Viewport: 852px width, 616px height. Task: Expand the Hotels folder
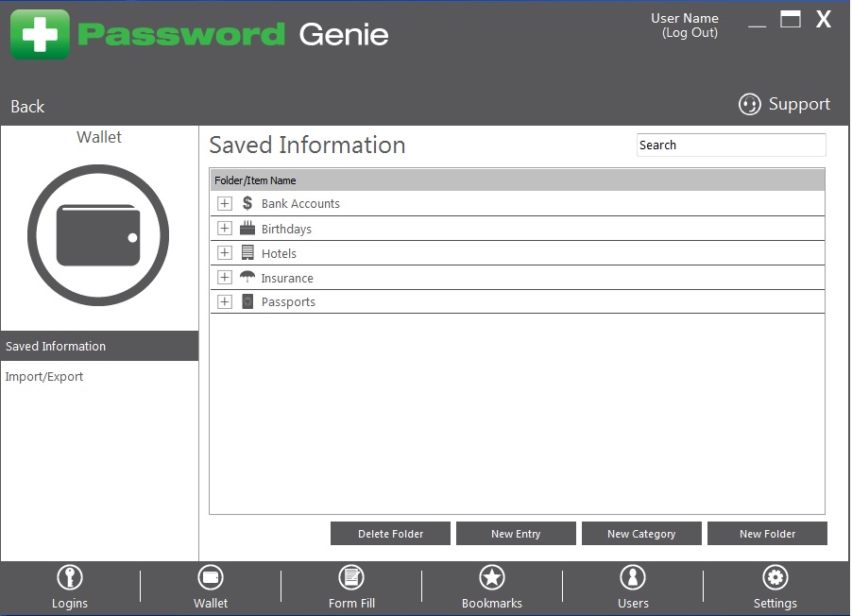225,253
